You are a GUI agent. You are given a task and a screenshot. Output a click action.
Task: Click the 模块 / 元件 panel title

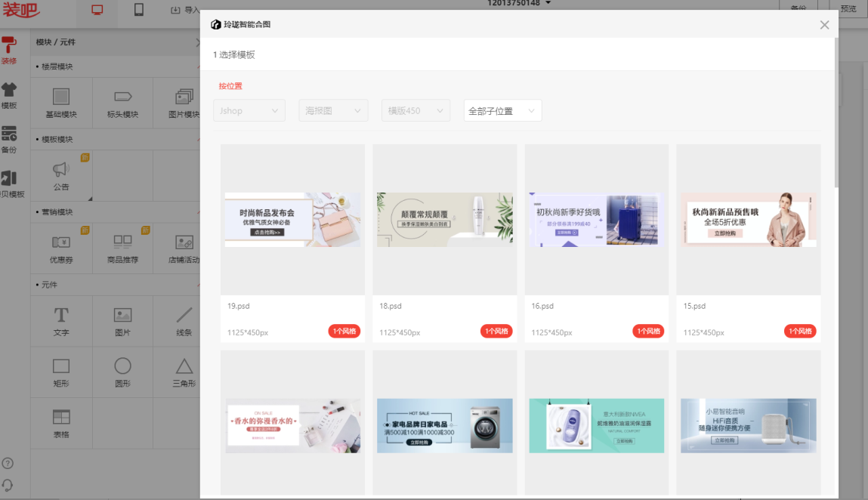click(x=56, y=42)
